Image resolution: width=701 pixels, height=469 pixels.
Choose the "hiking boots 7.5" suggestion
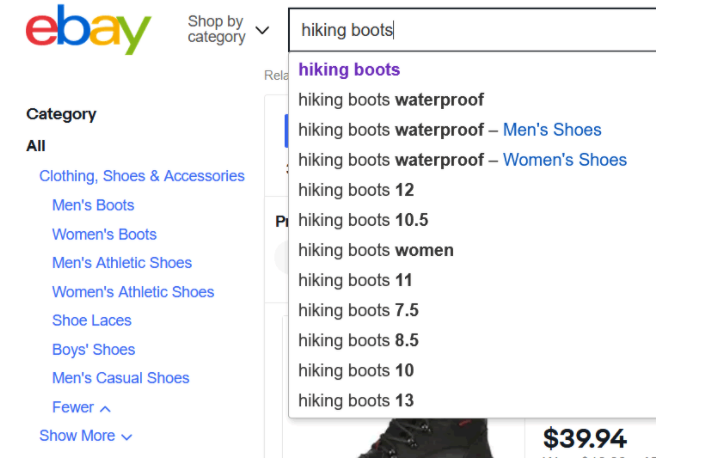click(x=358, y=310)
